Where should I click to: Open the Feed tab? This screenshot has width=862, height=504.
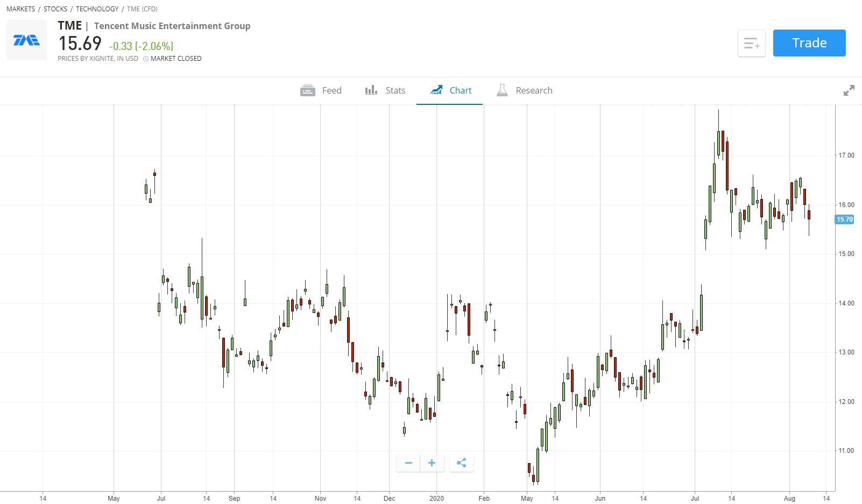point(321,90)
